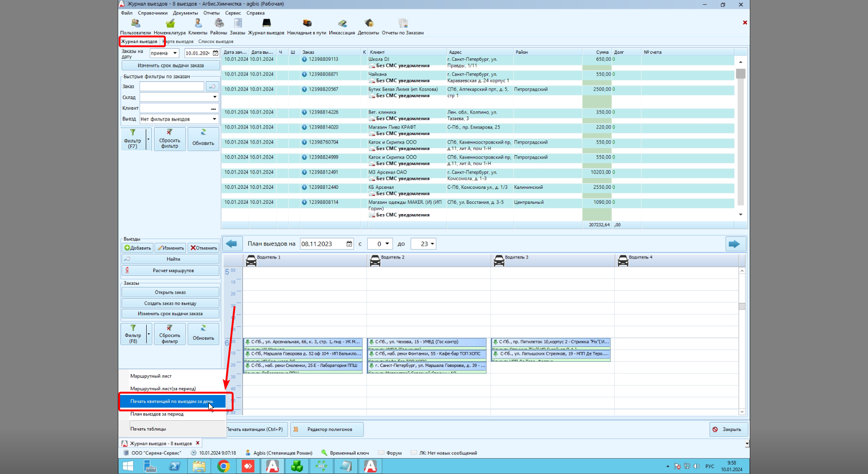
Task: Open Депозиты from the toolbar
Action: [x=368, y=26]
